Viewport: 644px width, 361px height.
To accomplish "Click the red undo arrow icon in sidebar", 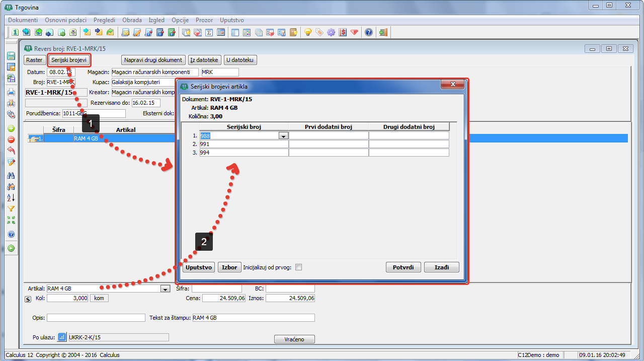I will pos(11,151).
